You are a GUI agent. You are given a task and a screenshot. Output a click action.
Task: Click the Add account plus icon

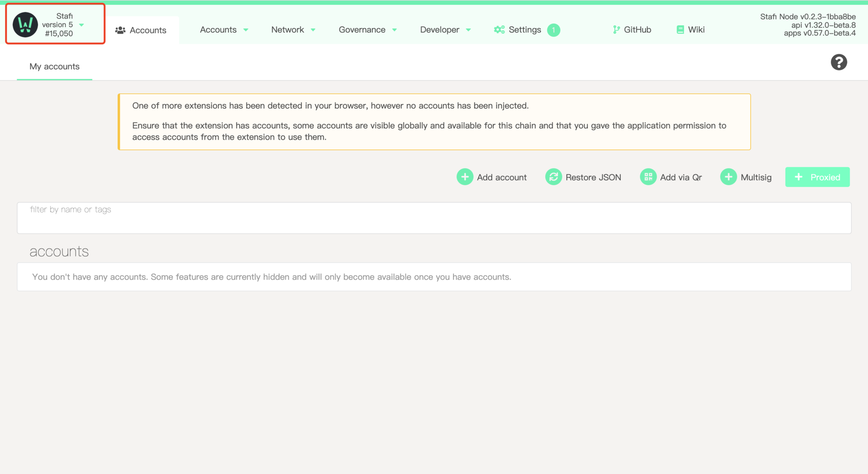click(x=465, y=177)
